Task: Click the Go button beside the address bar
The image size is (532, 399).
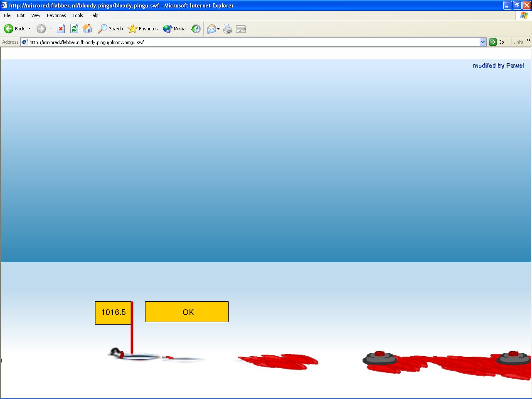Action: pos(497,42)
